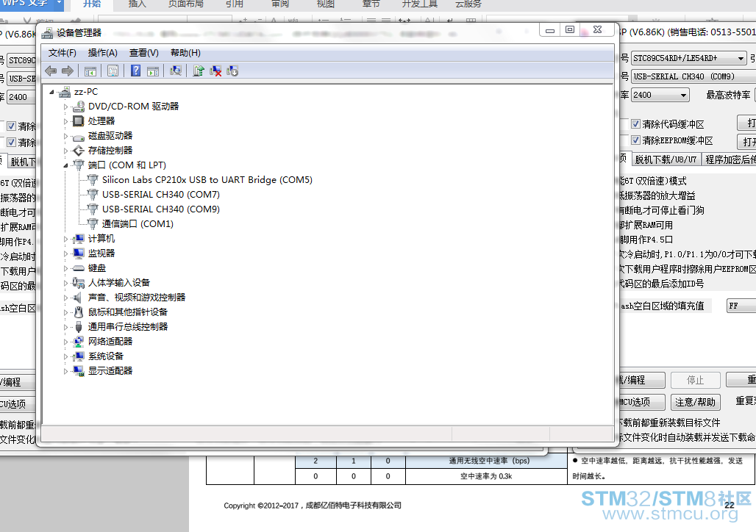Viewport: 756px width, 532px height.
Task: Toggle the upper 清除 checkbox in left STC-ISP window
Action: click(11, 126)
